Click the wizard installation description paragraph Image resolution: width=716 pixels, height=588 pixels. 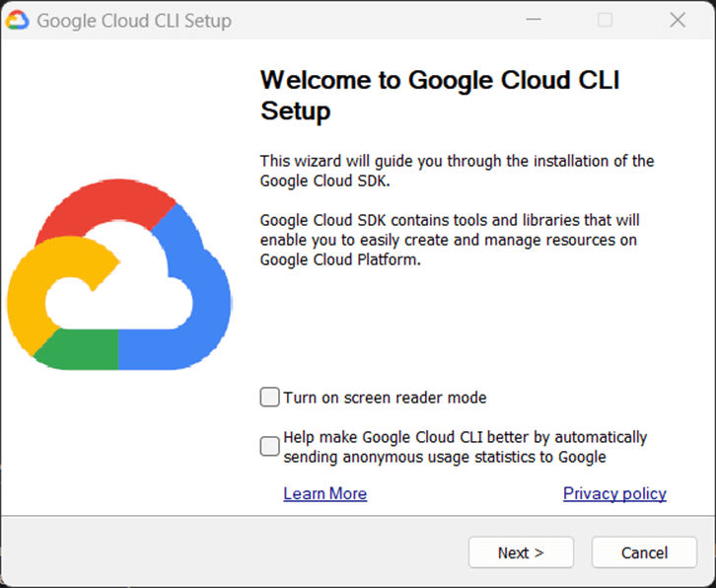point(457,171)
